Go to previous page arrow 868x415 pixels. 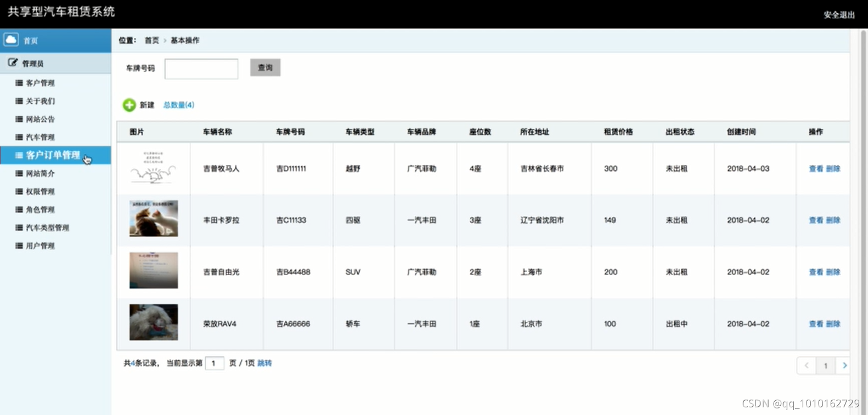(807, 365)
